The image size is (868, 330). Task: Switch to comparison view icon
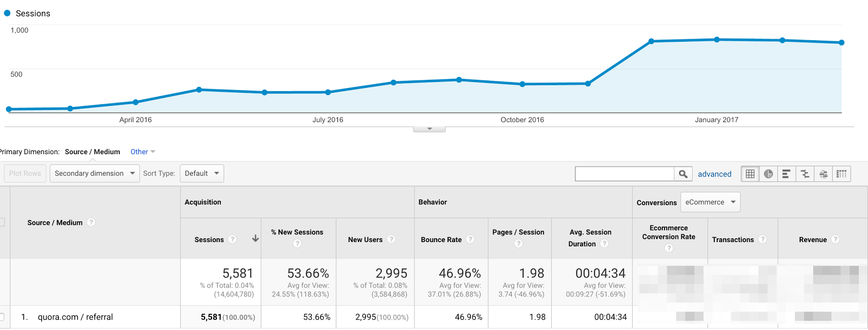[805, 174]
